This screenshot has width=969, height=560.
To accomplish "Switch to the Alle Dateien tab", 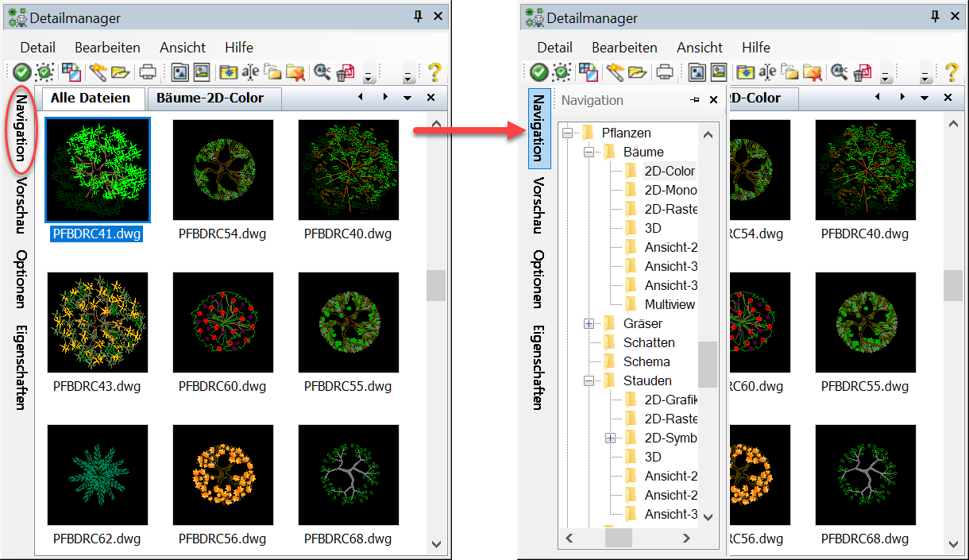I will pyautogui.click(x=90, y=98).
